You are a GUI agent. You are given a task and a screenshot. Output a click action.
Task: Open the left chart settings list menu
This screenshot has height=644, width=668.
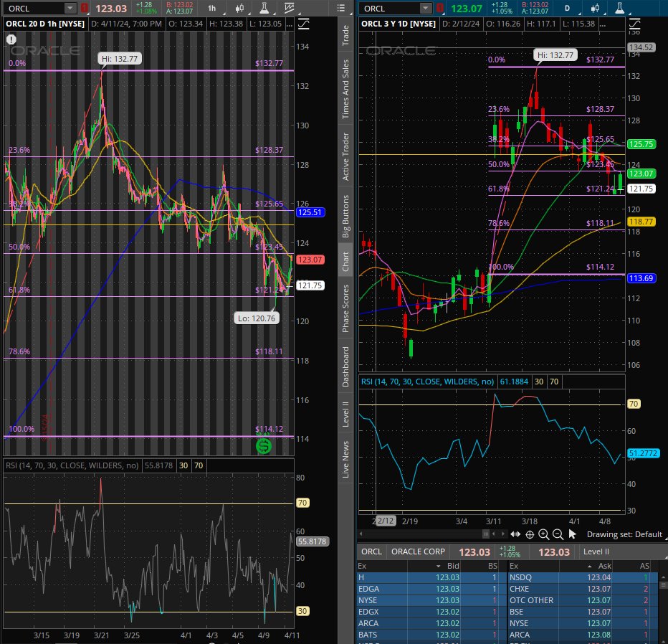coord(341,8)
